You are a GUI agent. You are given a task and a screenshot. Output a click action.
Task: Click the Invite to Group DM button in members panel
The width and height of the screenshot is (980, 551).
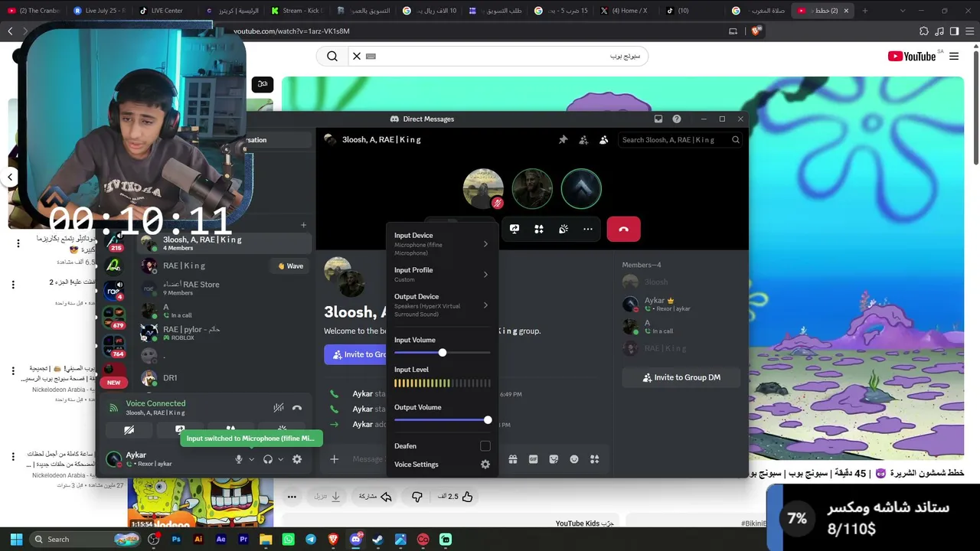681,377
